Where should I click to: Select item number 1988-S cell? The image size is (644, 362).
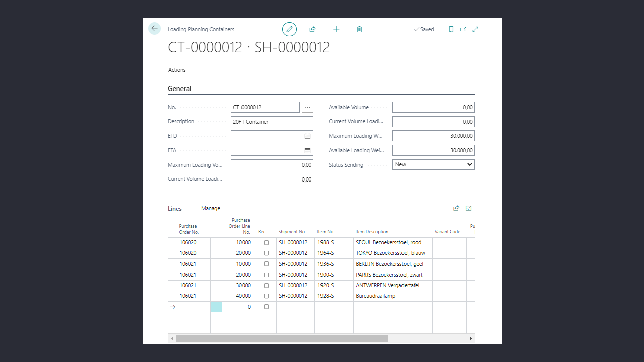point(334,243)
